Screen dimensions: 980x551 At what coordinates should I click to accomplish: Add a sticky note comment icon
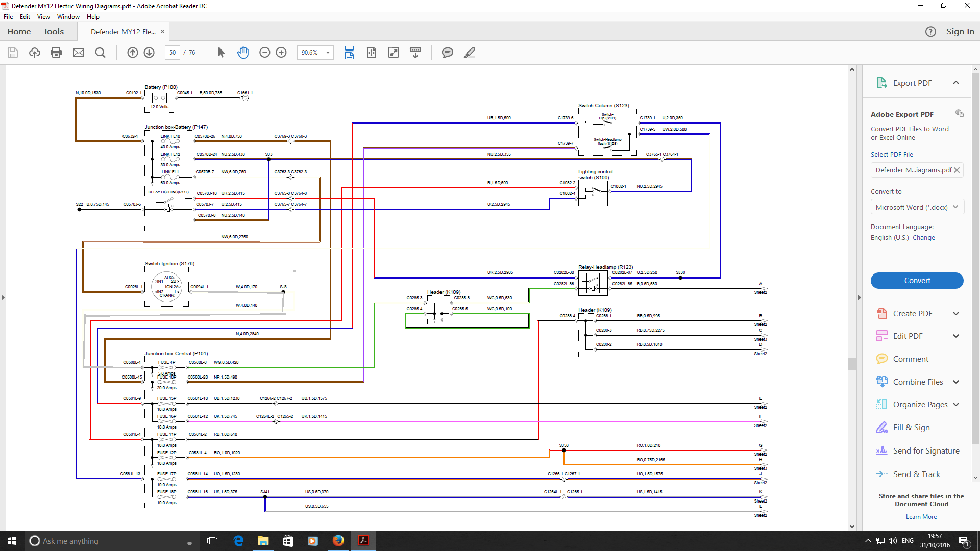pos(448,53)
